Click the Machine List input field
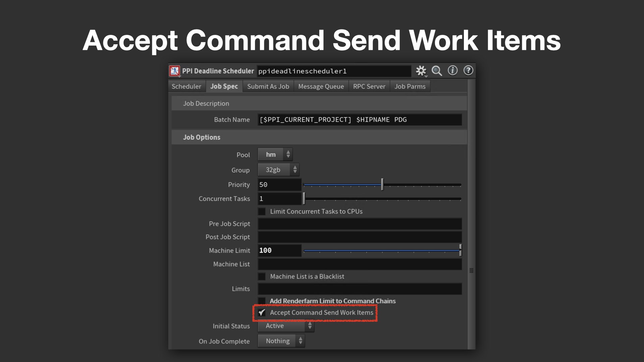 point(360,264)
